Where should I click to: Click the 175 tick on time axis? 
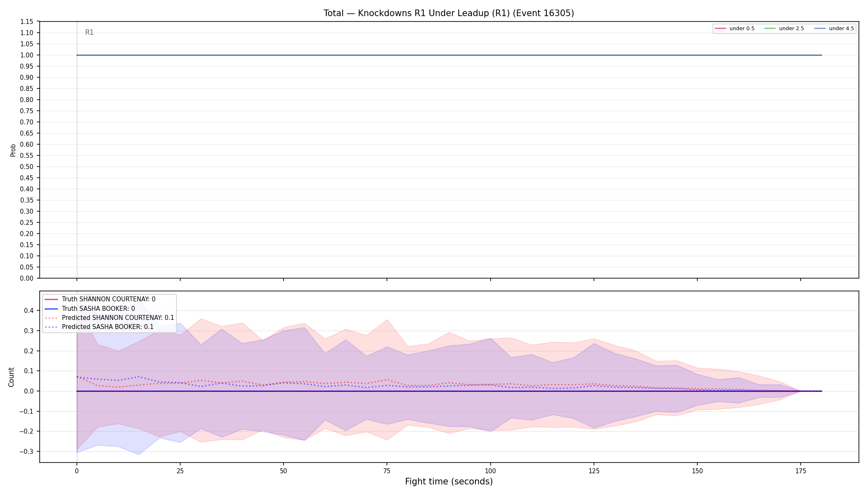801,470
